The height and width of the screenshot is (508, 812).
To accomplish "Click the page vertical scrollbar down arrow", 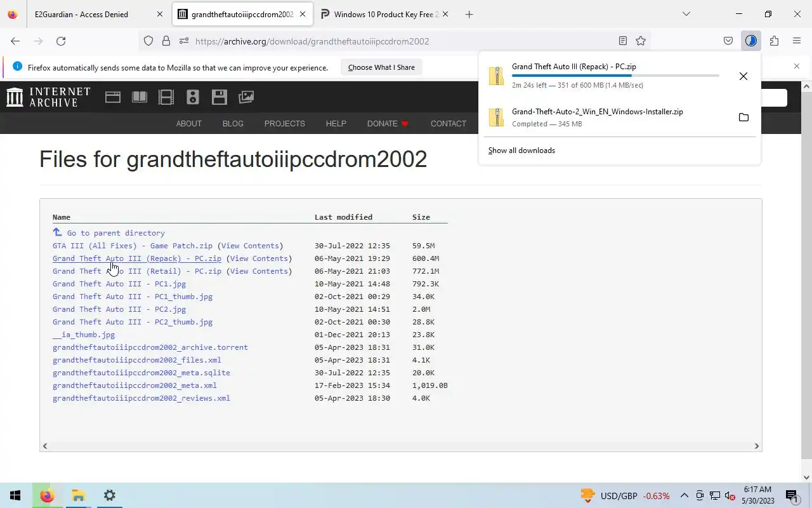I will click(807, 478).
